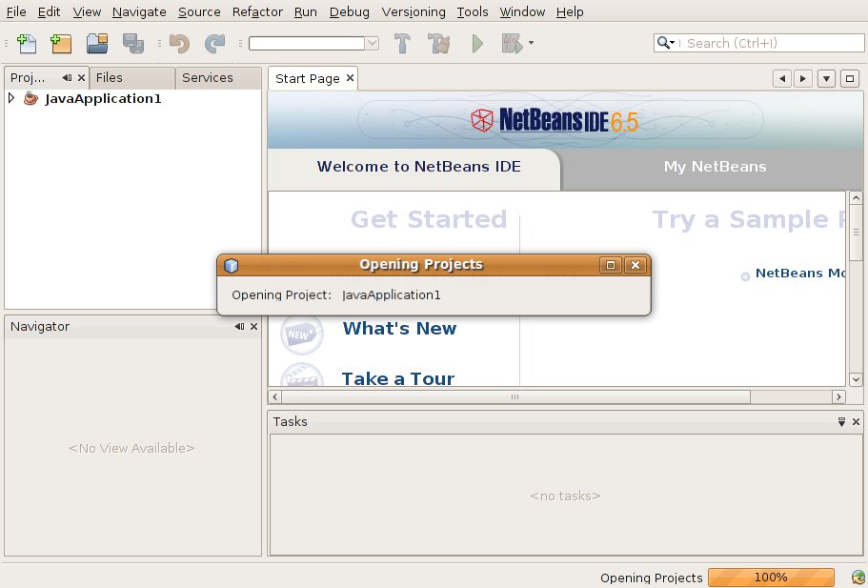
Task: Click the What's New link
Action: click(399, 329)
